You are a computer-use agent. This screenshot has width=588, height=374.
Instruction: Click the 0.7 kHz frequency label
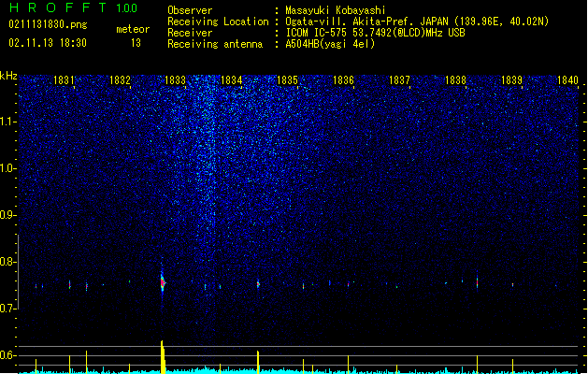click(7, 309)
